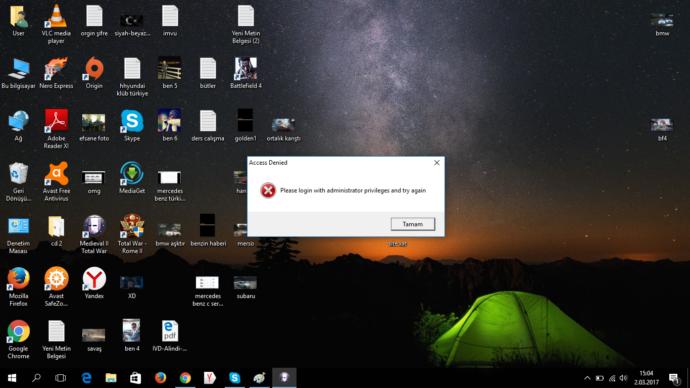Select the hhyundai klüb türkiye text file
690x388 pixels.
pyautogui.click(x=132, y=76)
